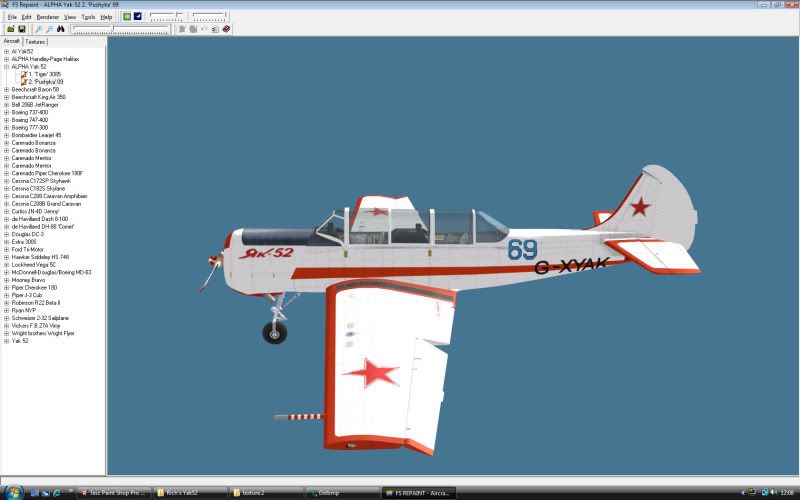Select Carenado Piper Cherokee 180F entry
Screen dimensions: 800x500
pyautogui.click(x=47, y=173)
